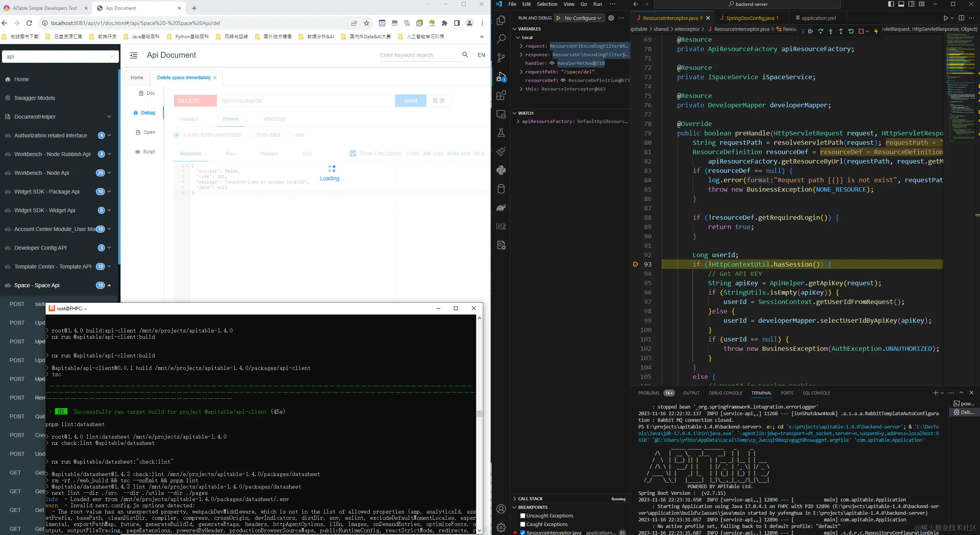The image size is (980, 535).
Task: Open Python icon in activity bar
Action: click(x=501, y=170)
